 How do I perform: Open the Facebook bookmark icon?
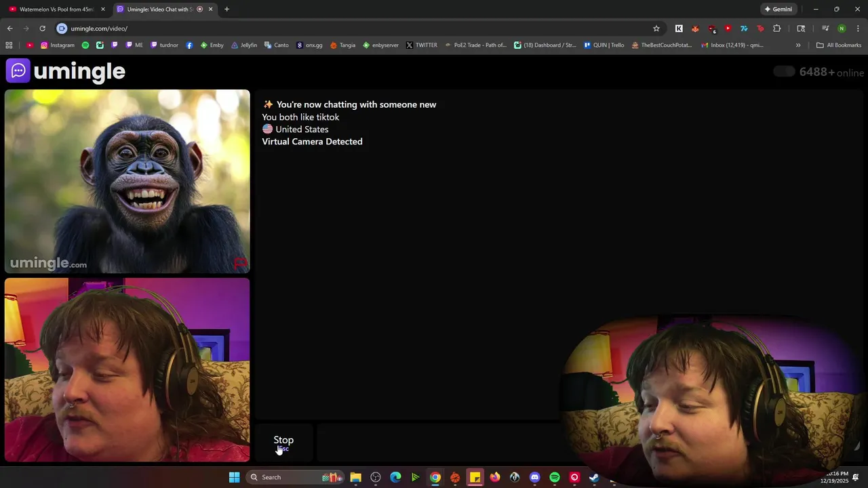(189, 45)
